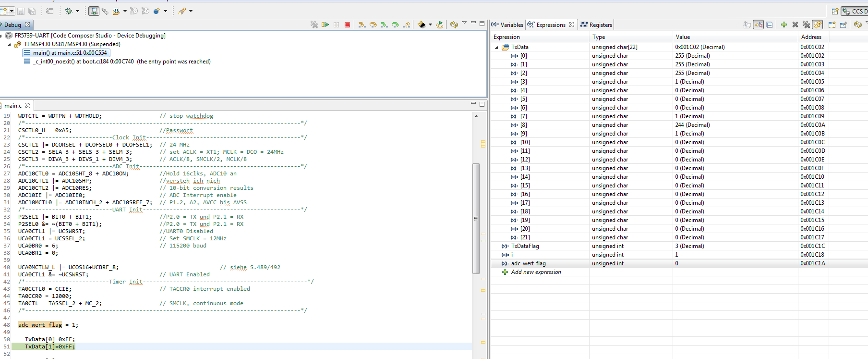Viewport: 868px width, 359px height.
Task: Collapse TI MSP430 USB1/MSP430 thread node
Action: coord(9,44)
